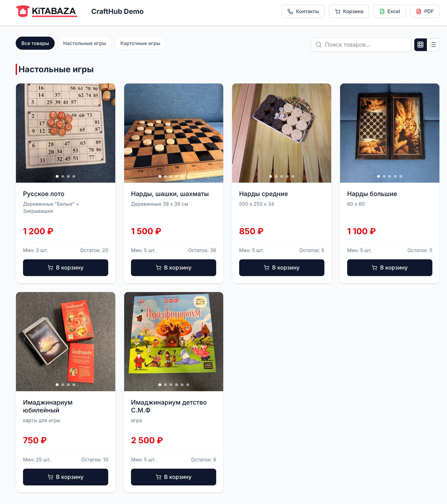Open Имаджинариум юбилейный product image
Image resolution: width=447 pixels, height=504 pixels.
(66, 341)
